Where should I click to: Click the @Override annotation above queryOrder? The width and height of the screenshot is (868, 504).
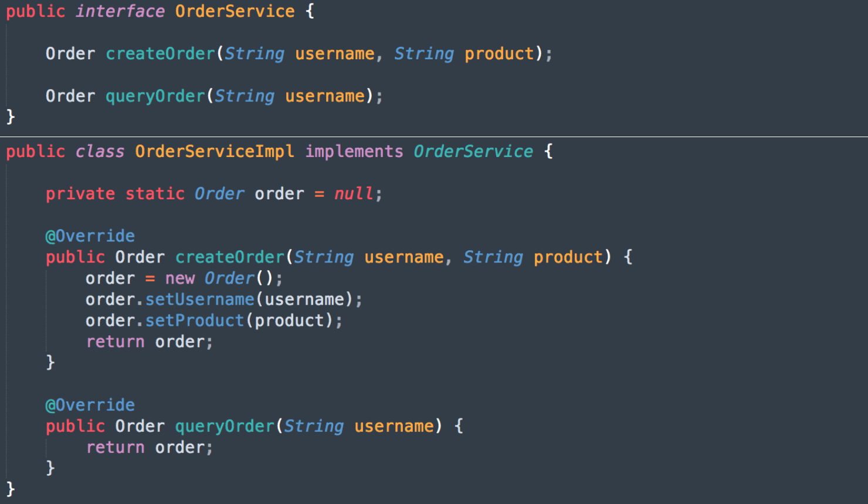click(x=90, y=405)
